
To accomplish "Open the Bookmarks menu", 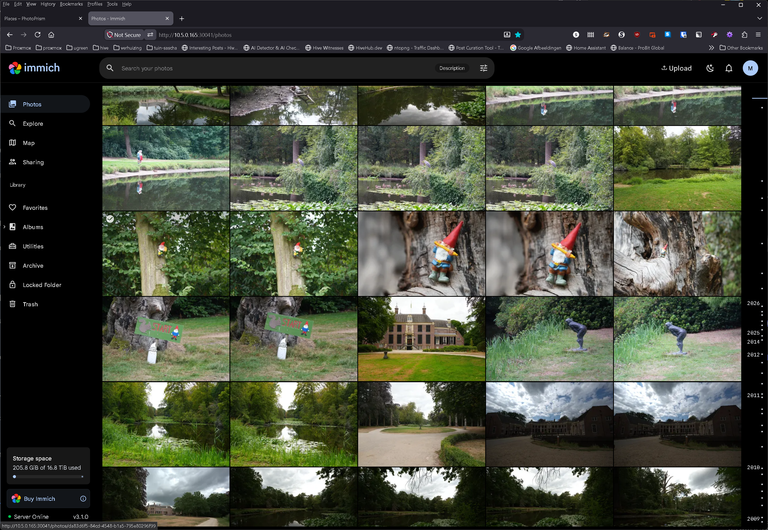I will [71, 4].
